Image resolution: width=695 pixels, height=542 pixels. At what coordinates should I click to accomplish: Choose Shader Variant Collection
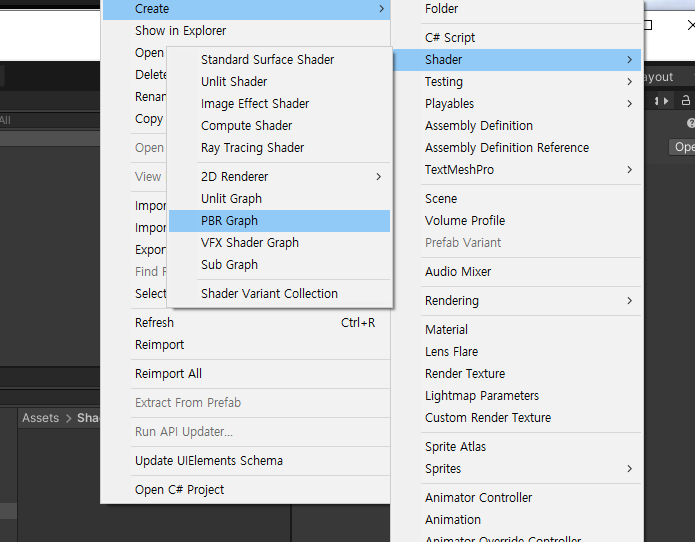pyautogui.click(x=279, y=293)
